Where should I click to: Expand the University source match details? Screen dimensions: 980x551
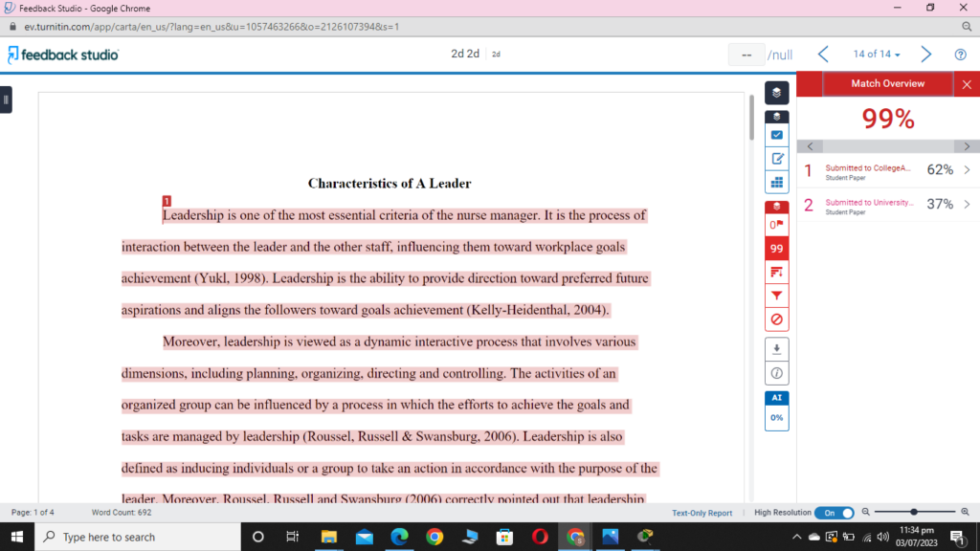click(x=969, y=203)
